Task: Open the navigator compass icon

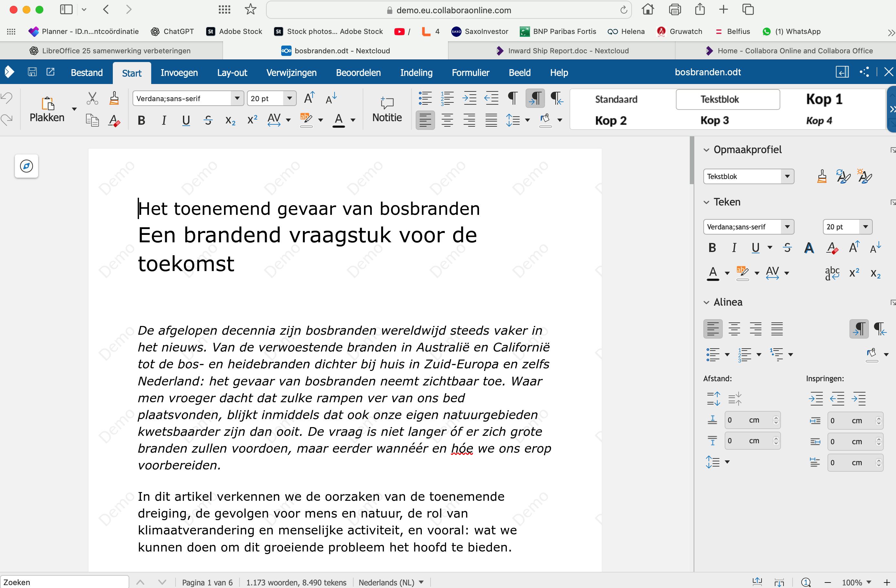Action: 27,166
